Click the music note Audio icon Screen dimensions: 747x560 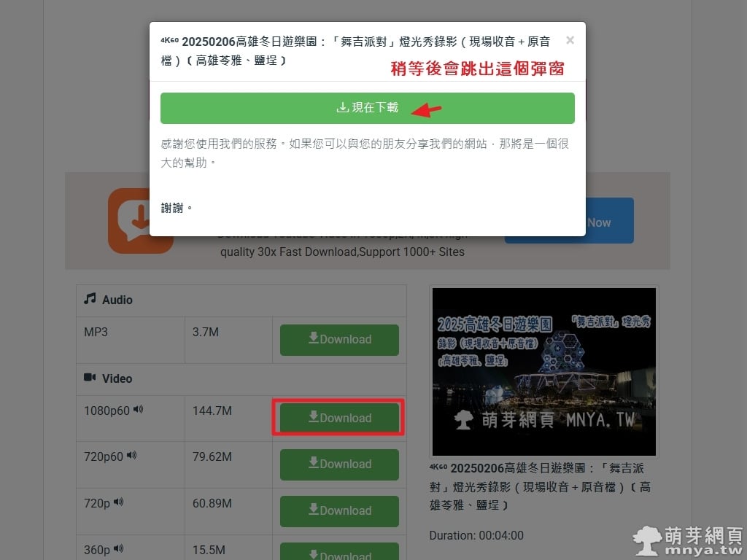[x=90, y=299]
